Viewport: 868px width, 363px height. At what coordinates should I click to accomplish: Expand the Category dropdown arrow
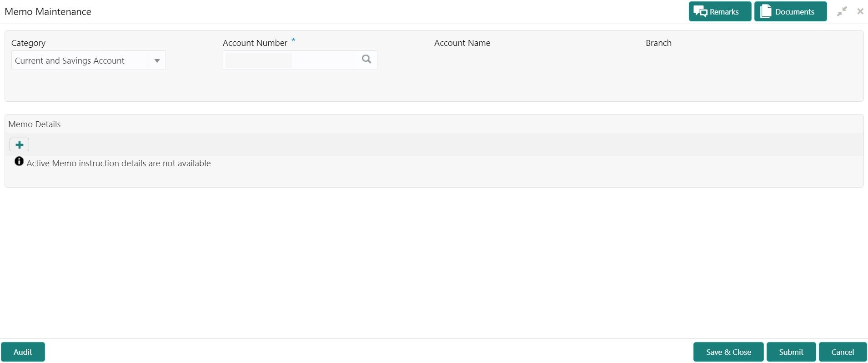coord(157,60)
